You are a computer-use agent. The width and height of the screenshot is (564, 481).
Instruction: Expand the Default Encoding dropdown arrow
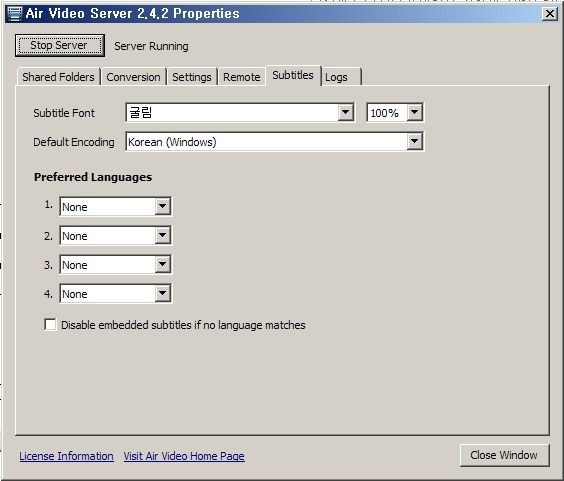click(414, 141)
